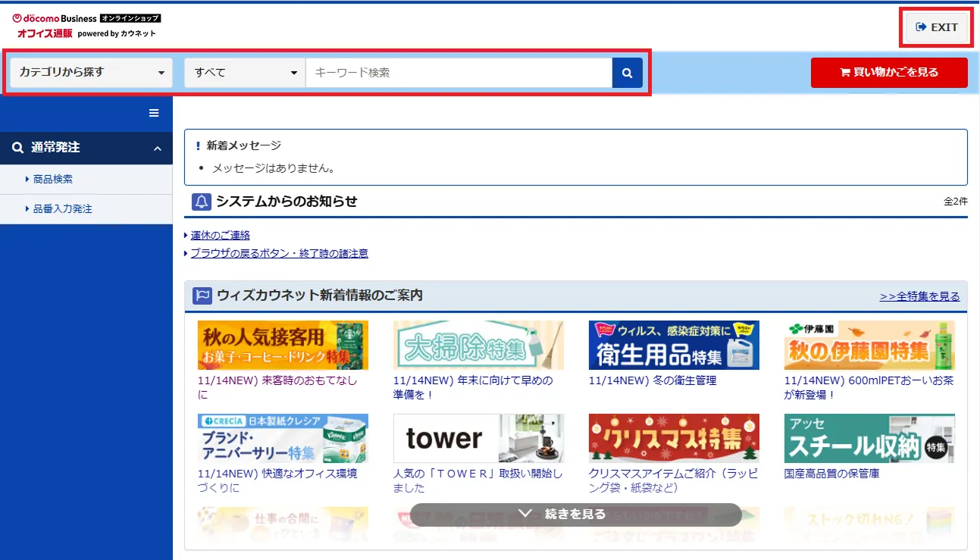Select 商品検索 in the sidebar
Image resolution: width=980 pixels, height=560 pixels.
tap(53, 180)
